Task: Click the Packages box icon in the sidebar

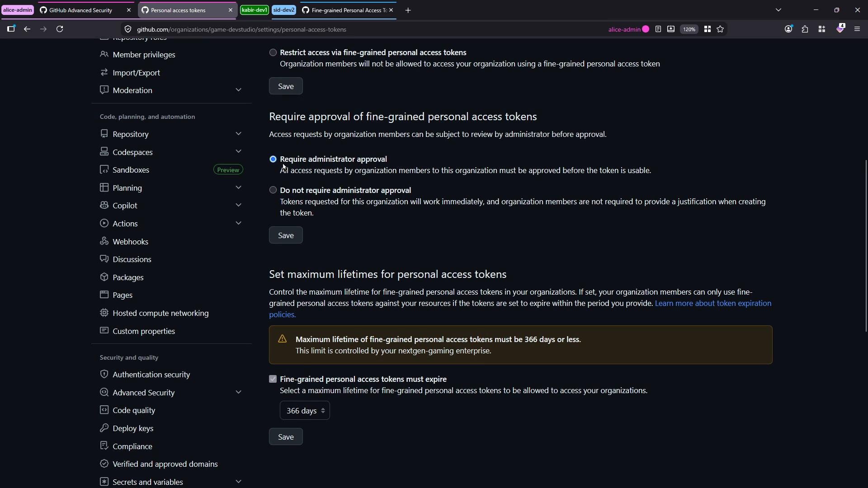Action: [104, 277]
